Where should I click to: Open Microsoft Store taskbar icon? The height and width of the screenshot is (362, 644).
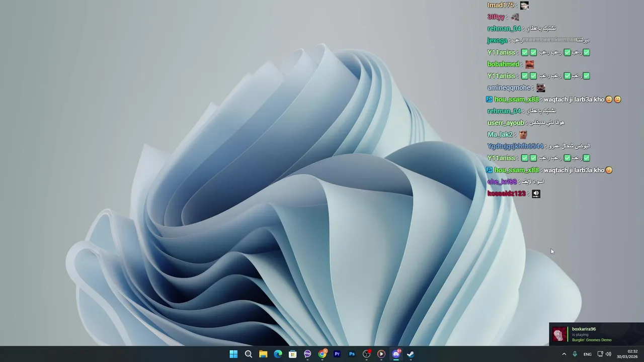[292, 354]
